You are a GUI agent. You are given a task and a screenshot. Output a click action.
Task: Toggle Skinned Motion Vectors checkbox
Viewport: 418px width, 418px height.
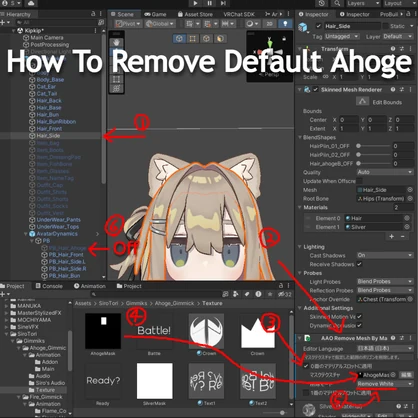click(359, 316)
